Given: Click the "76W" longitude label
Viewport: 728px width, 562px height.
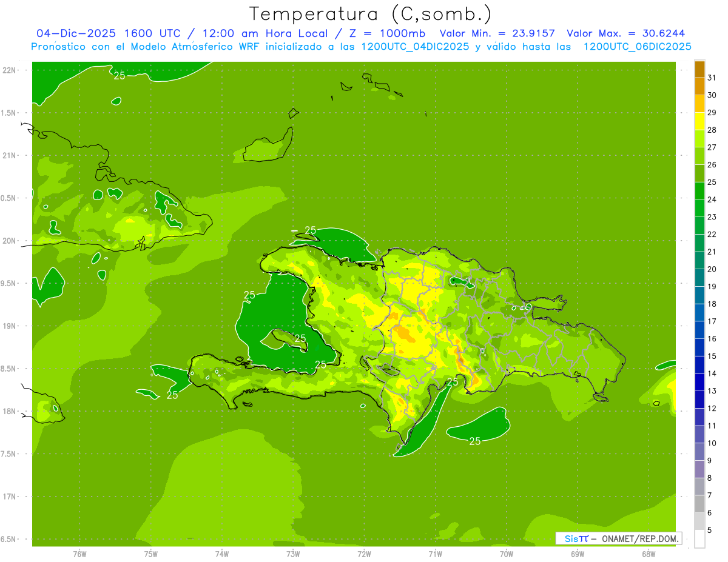Looking at the screenshot, I should tap(79, 554).
